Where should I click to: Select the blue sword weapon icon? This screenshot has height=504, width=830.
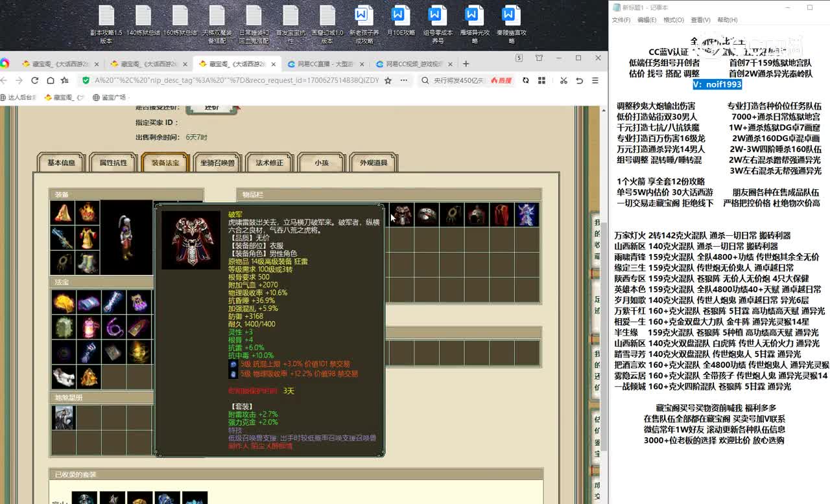63,238
